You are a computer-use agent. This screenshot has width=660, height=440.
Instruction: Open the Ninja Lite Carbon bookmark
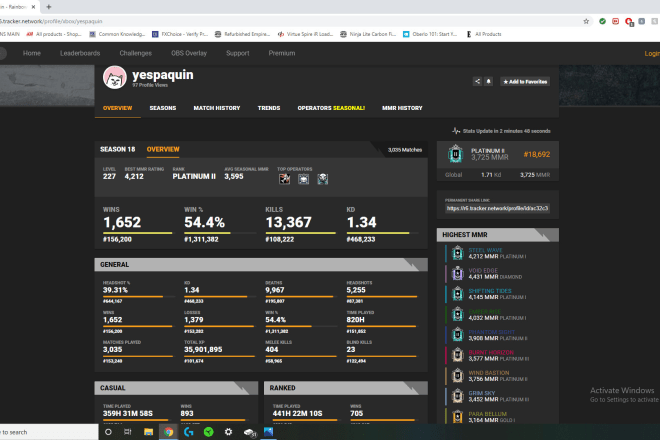point(368,34)
